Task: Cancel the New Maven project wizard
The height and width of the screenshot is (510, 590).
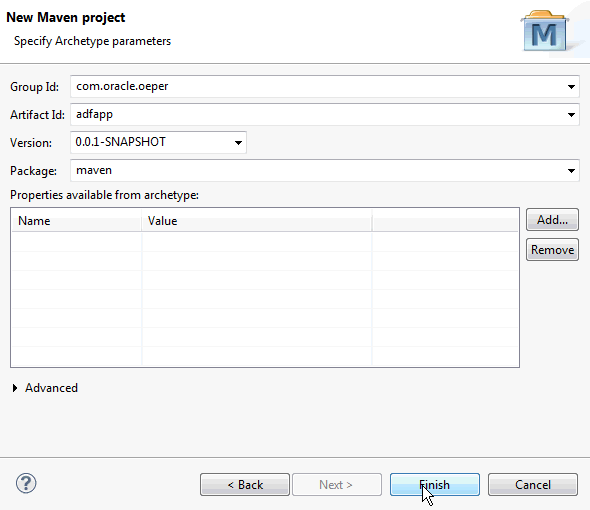Action: (533, 484)
